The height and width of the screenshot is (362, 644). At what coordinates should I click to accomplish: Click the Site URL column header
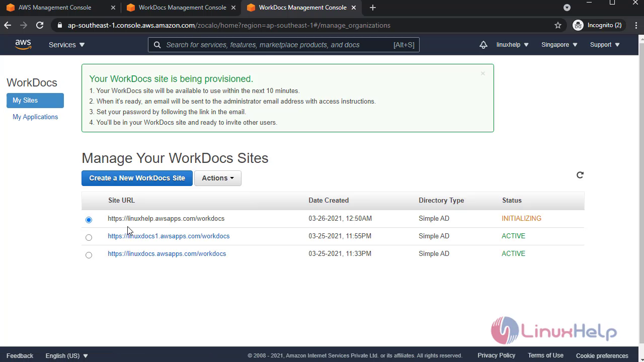point(121,200)
